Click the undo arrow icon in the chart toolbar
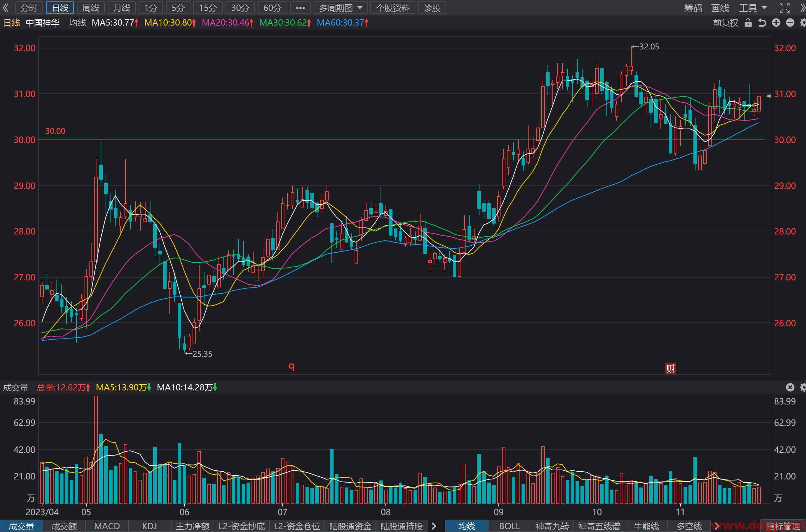 coord(762,23)
